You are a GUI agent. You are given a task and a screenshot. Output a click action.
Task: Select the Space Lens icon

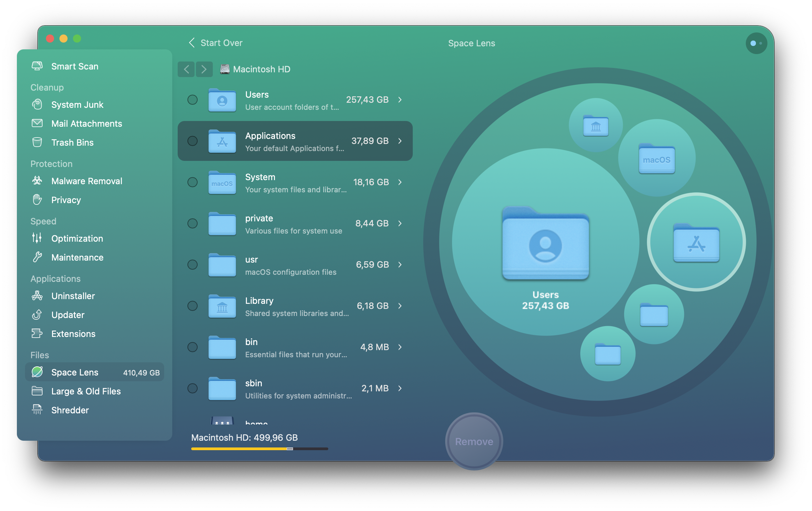pyautogui.click(x=37, y=371)
